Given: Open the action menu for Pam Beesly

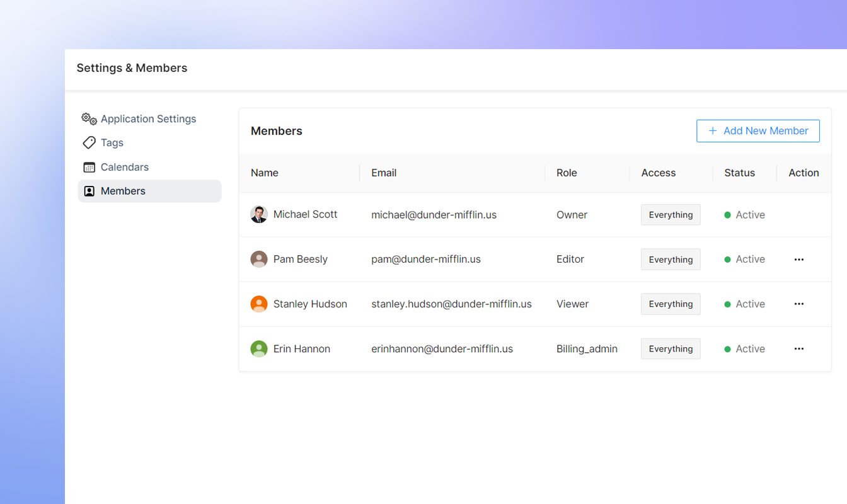Looking at the screenshot, I should (799, 260).
